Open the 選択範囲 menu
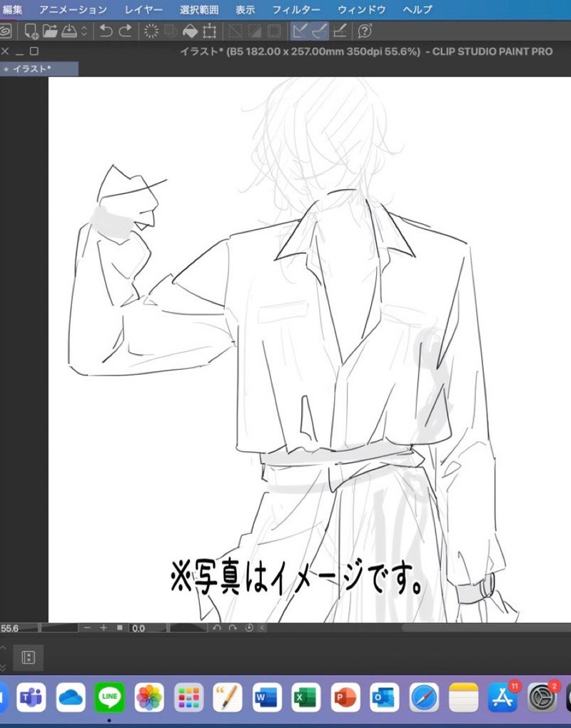The image size is (571, 728). pyautogui.click(x=199, y=9)
